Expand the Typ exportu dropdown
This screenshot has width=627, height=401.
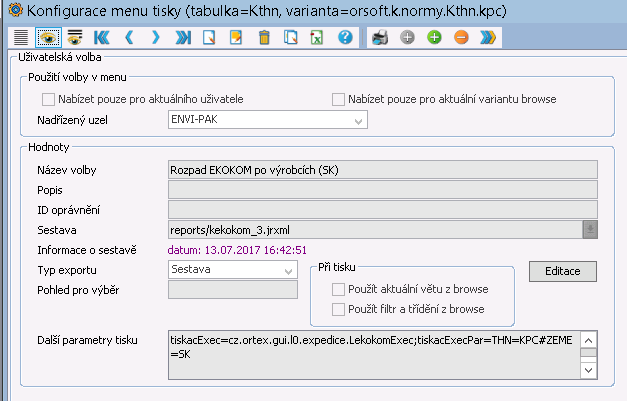point(287,270)
